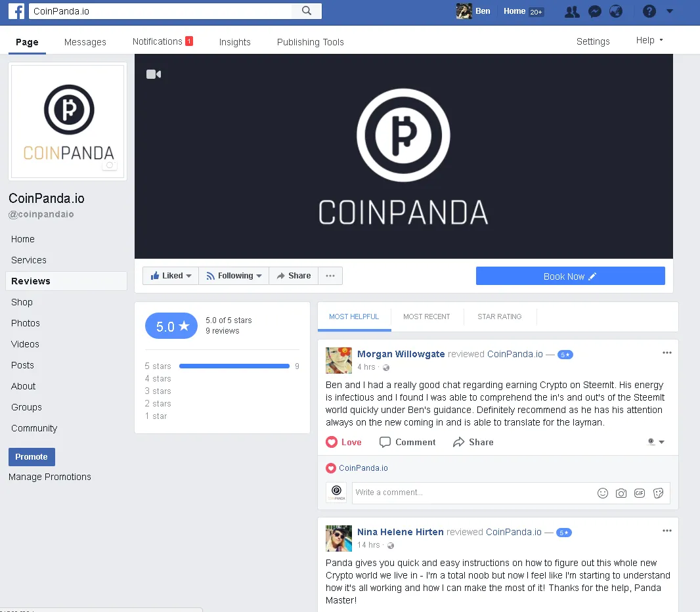Screen dimensions: 700x612
Task: Open the Messages tab
Action: point(85,42)
